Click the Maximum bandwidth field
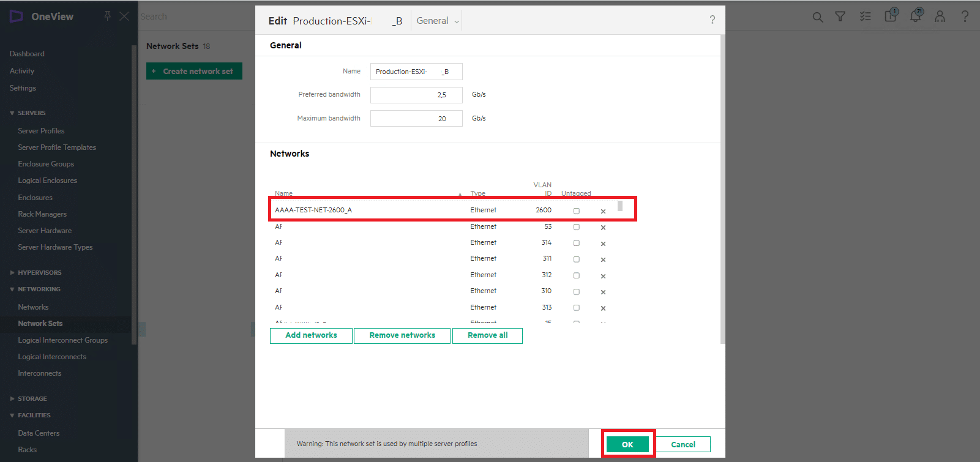Viewport: 980px width, 462px height. [416, 118]
